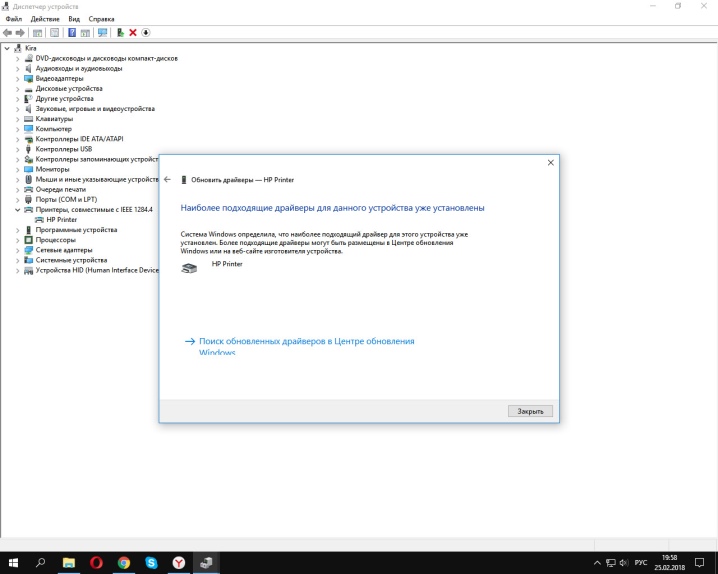
Task: Click the red X uninstall device icon
Action: tap(133, 32)
